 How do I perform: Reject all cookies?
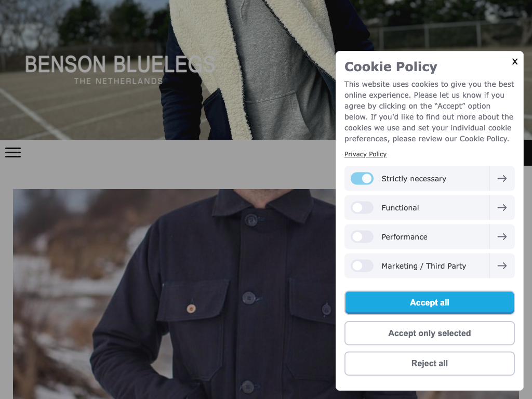430,363
